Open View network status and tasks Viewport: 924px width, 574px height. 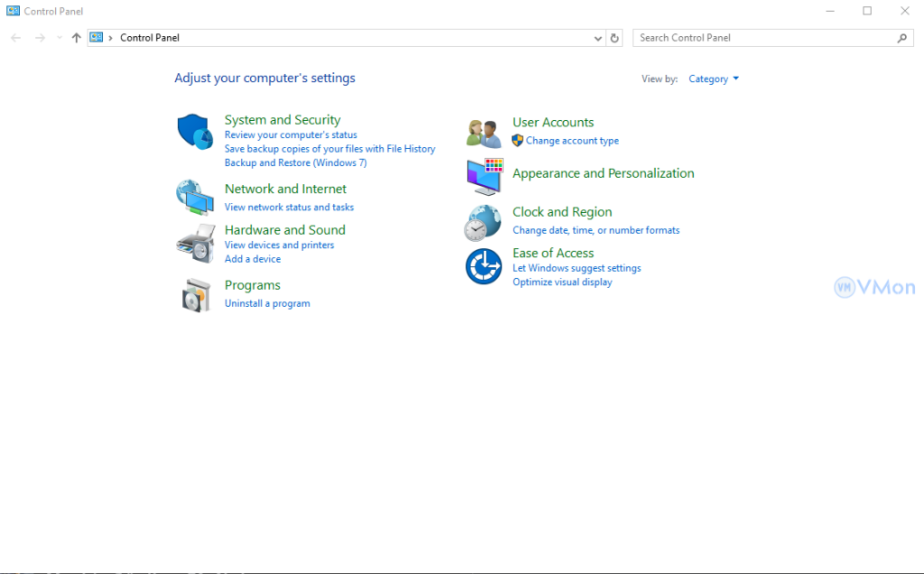click(289, 207)
